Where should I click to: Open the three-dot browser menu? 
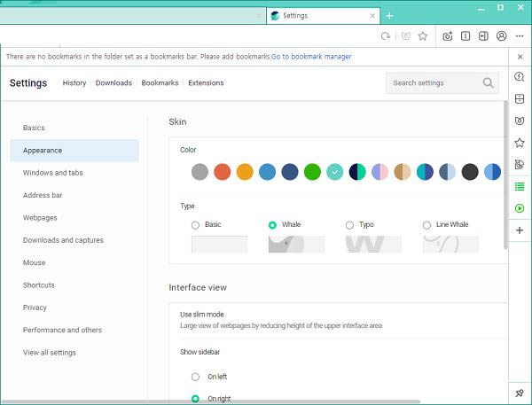[520, 36]
